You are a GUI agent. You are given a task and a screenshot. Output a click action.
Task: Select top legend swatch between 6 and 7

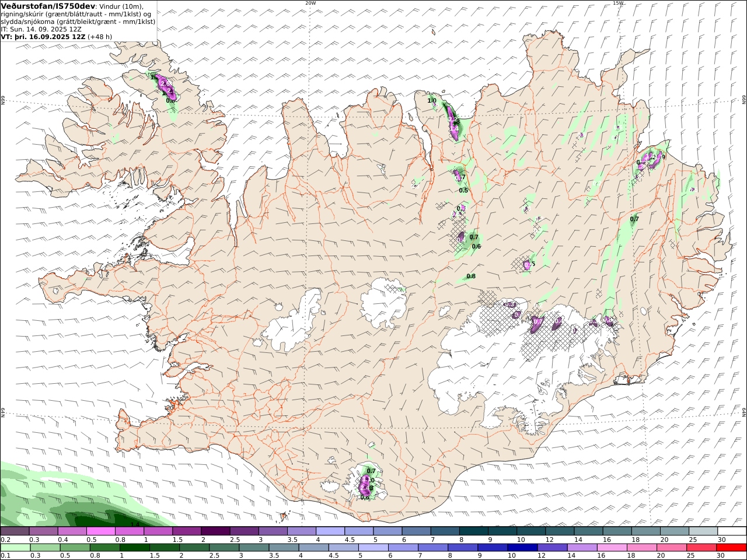(x=416, y=531)
